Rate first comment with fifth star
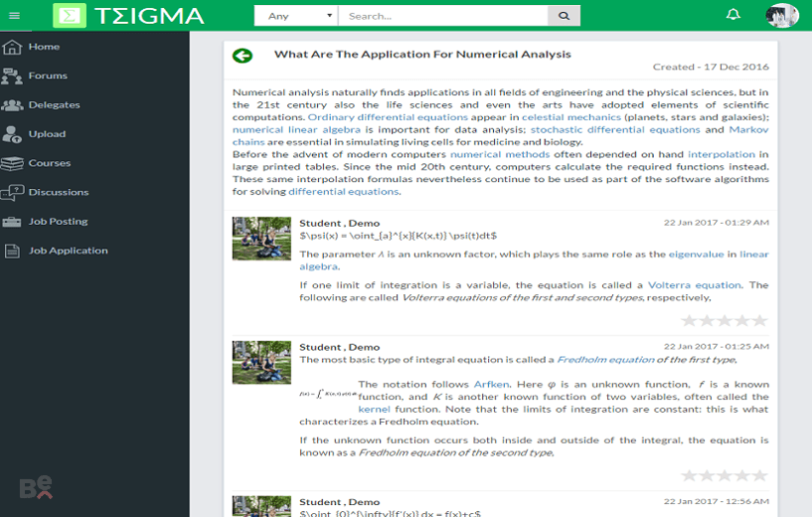Viewport: 812px width, 517px height. point(759,321)
